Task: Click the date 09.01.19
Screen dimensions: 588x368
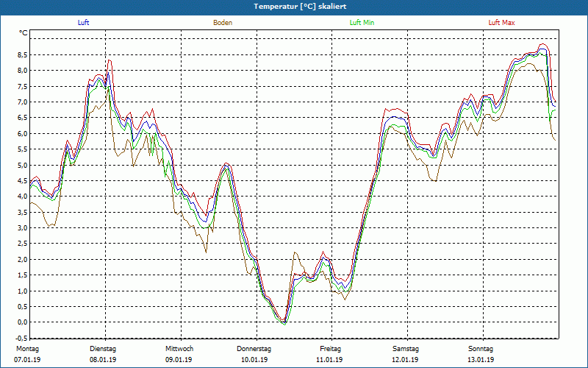Action: pyautogui.click(x=179, y=360)
